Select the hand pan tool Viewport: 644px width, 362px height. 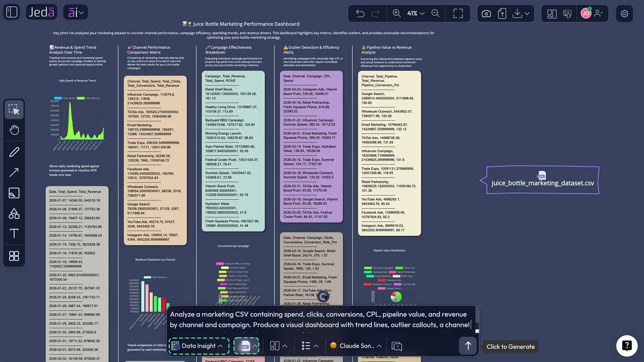14,130
